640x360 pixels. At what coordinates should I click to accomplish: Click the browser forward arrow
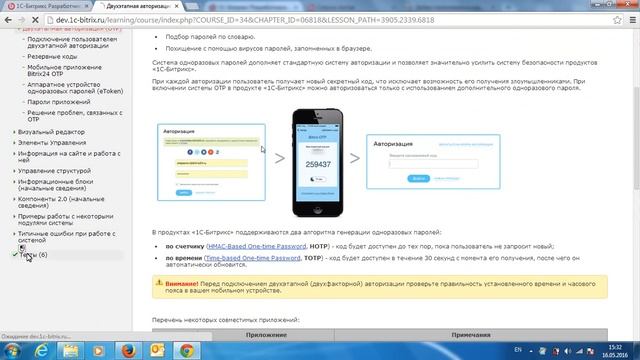point(22,20)
